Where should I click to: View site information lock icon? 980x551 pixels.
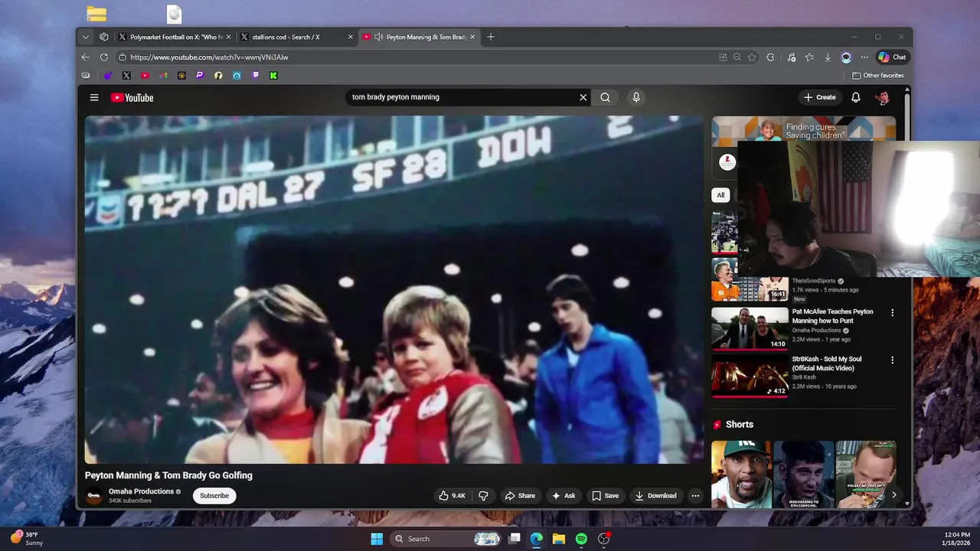122,57
